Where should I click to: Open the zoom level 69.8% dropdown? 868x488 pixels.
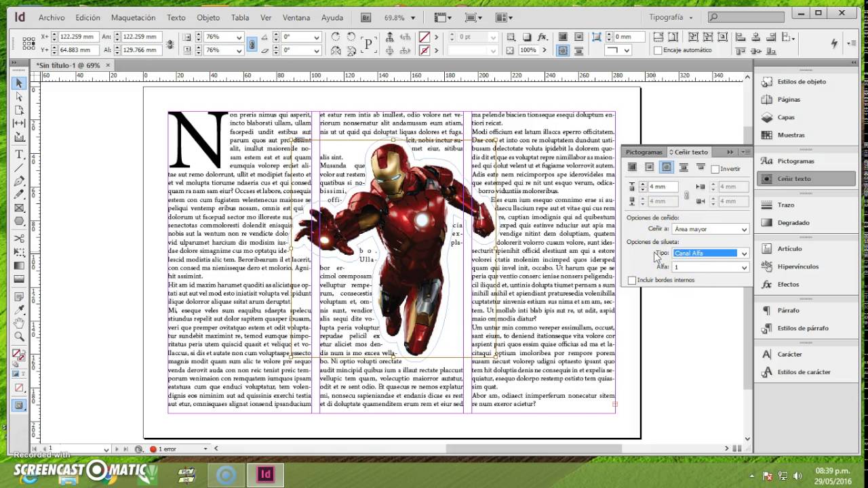tap(414, 18)
